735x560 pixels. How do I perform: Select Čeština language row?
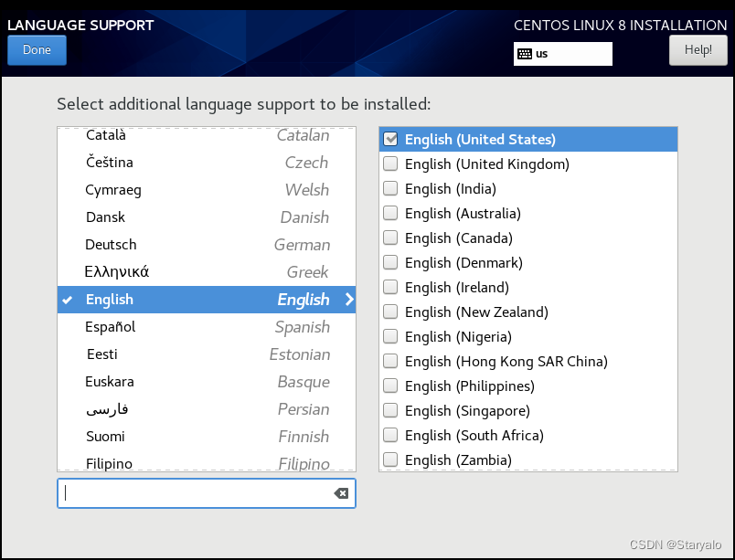pyautogui.click(x=207, y=163)
